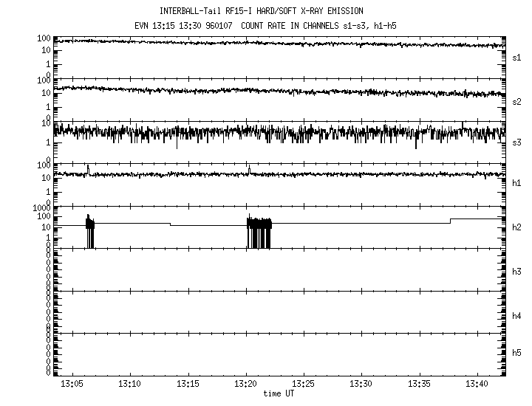532x406 pixels.
Task: Click the h2 burst just after 13:05
Action: point(90,230)
